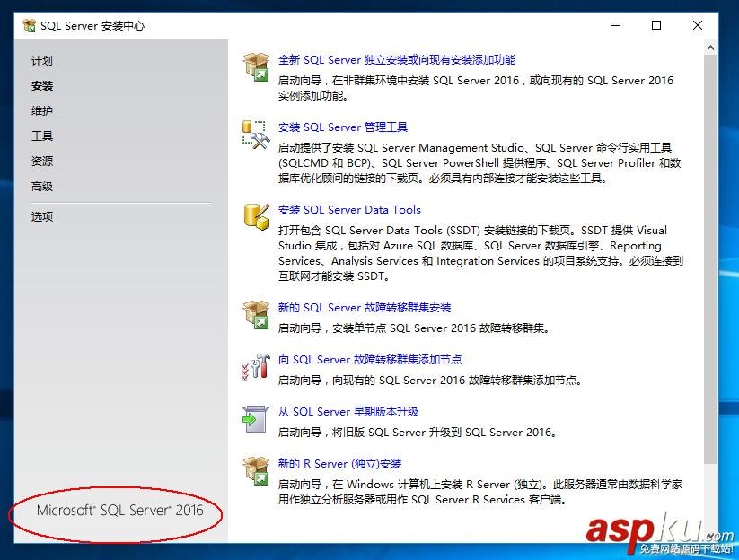This screenshot has width=739, height=560.
Task: Open the 工具 section
Action: 42,136
